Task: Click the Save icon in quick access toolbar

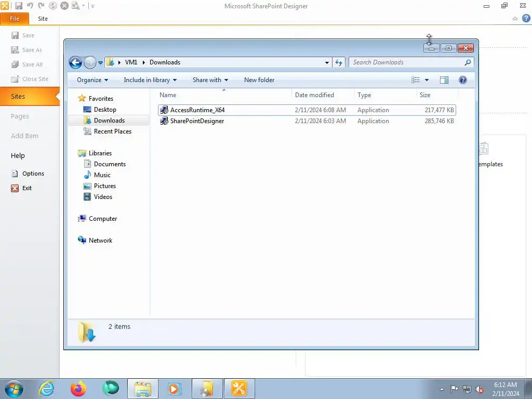Action: 19,6
